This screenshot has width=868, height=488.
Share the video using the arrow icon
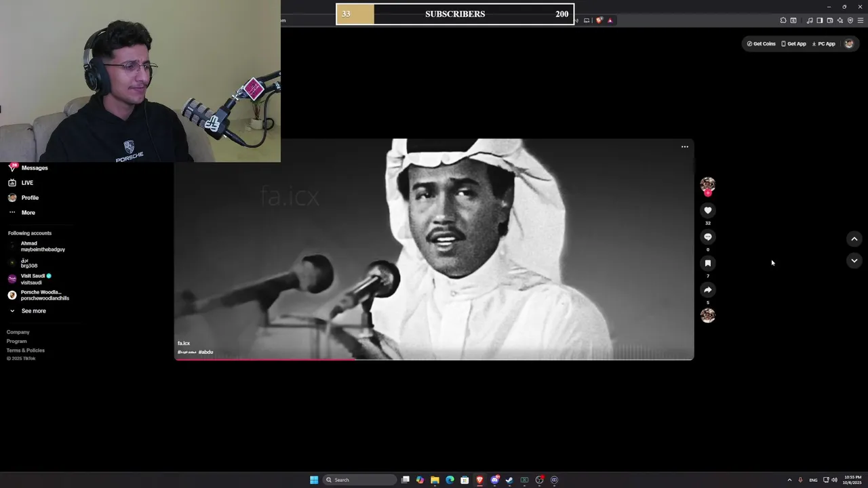707,289
